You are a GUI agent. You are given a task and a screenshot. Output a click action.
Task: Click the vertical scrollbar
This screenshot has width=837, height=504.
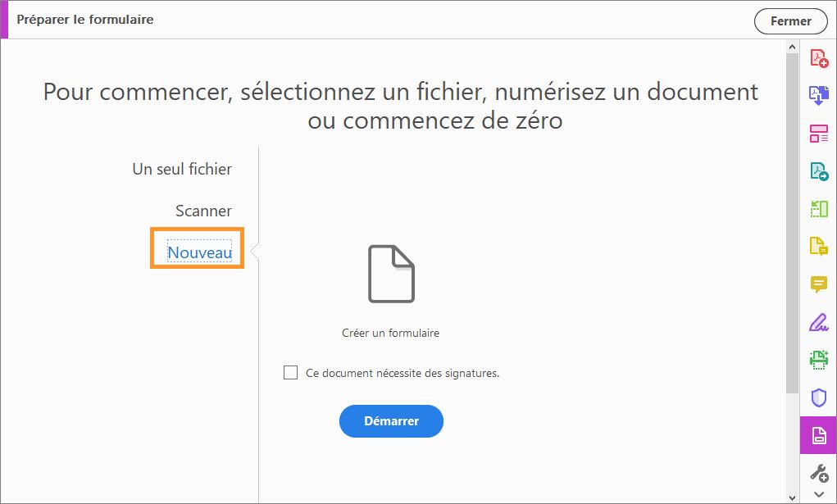[x=792, y=246]
